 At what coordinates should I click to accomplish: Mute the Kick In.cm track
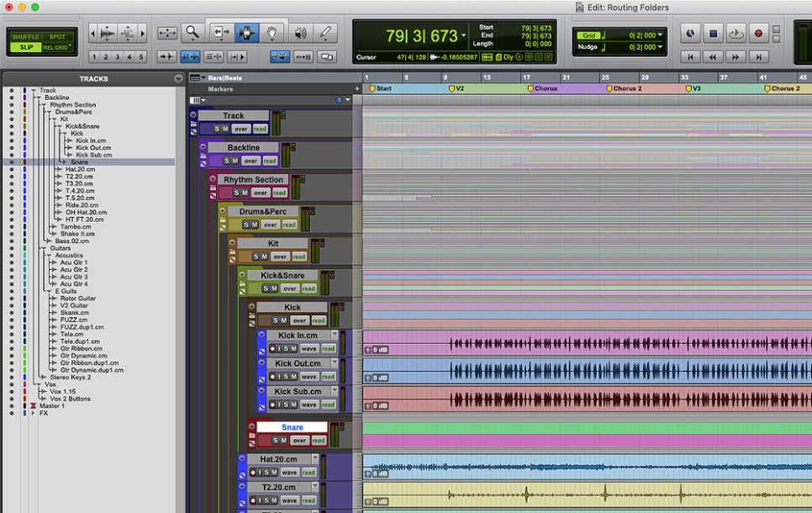(x=293, y=349)
